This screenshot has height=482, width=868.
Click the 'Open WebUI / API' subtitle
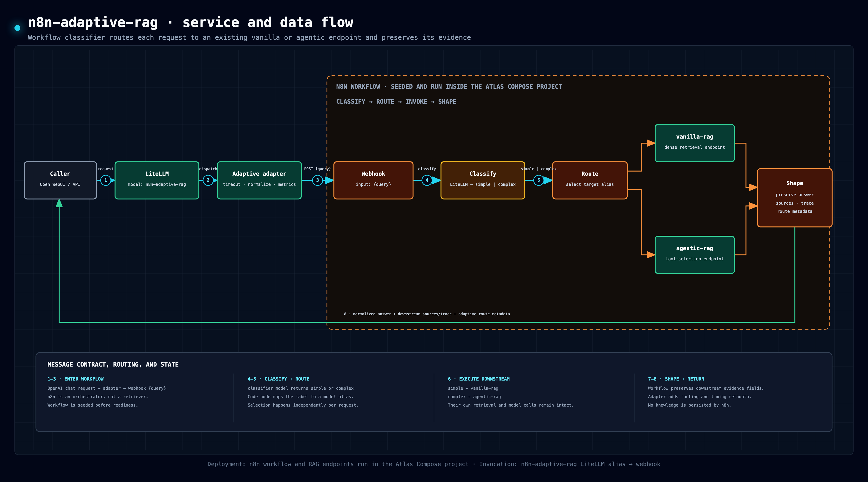[60, 184]
